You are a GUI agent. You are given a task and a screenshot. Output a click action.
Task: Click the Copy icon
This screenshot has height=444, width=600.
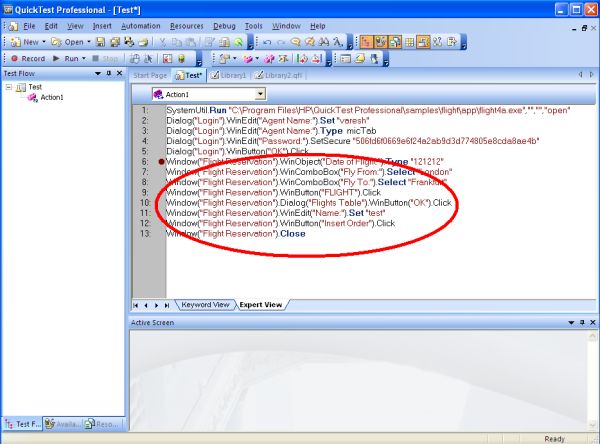pyautogui.click(x=177, y=42)
